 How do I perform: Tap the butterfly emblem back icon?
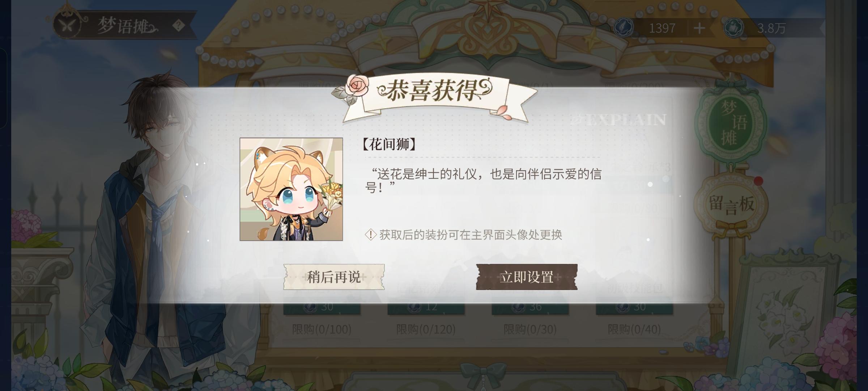point(67,25)
